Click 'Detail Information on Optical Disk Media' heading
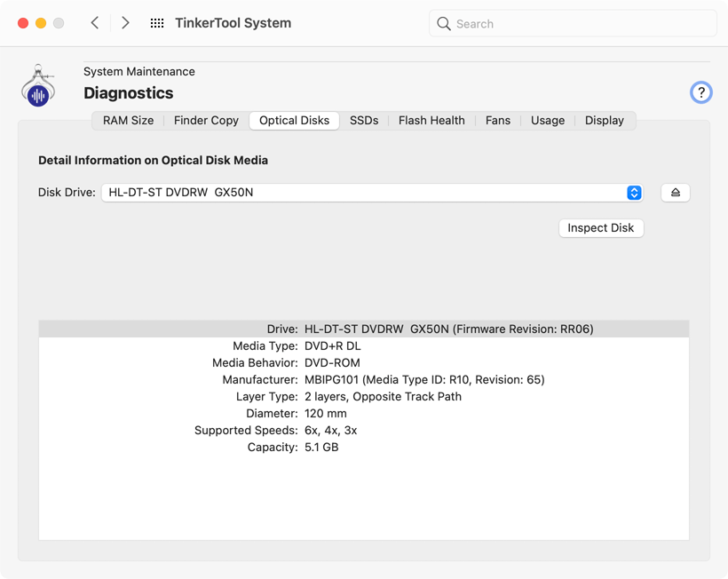The image size is (728, 579). pos(154,160)
